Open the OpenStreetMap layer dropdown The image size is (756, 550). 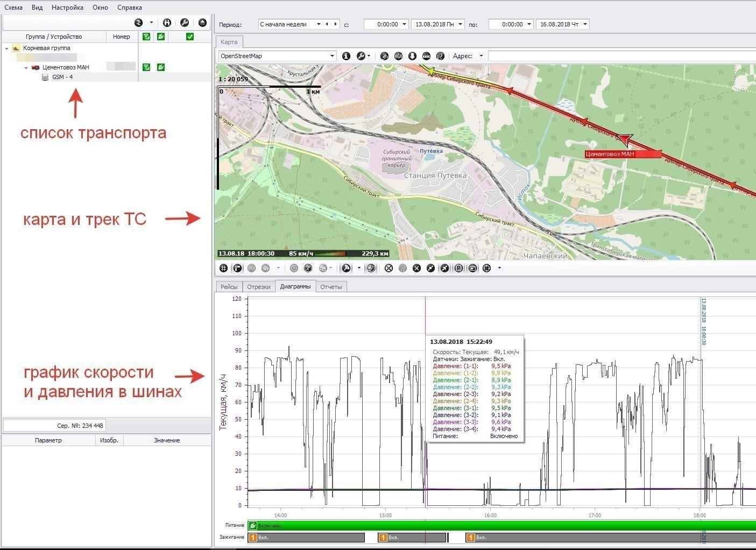(332, 56)
